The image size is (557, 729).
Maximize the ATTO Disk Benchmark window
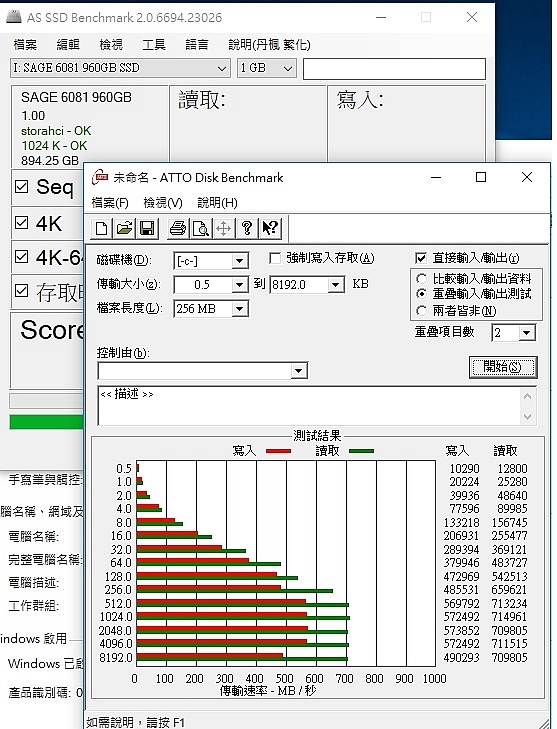(481, 177)
